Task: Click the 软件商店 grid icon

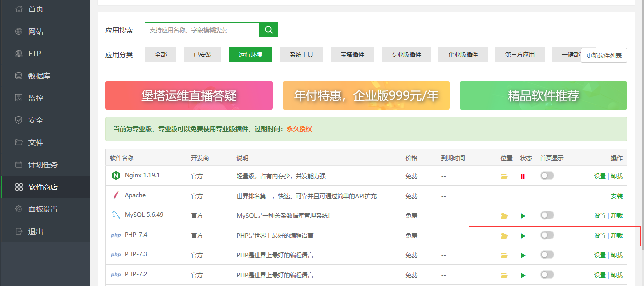Action: pos(19,187)
